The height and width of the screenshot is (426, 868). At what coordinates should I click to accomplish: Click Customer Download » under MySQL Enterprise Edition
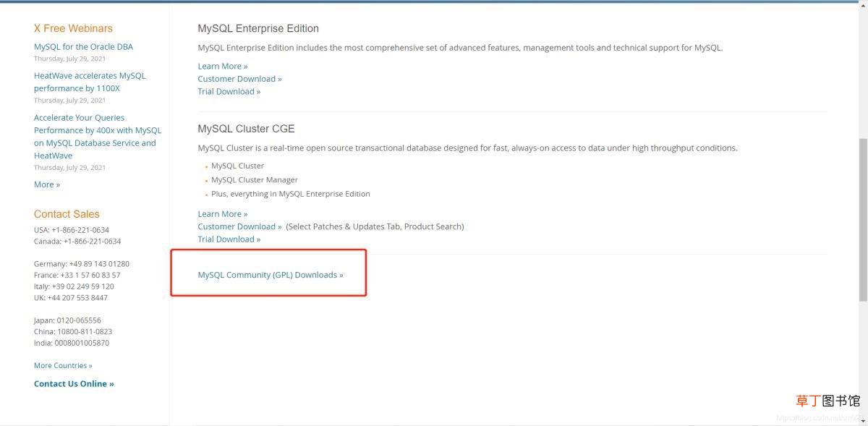click(x=240, y=79)
